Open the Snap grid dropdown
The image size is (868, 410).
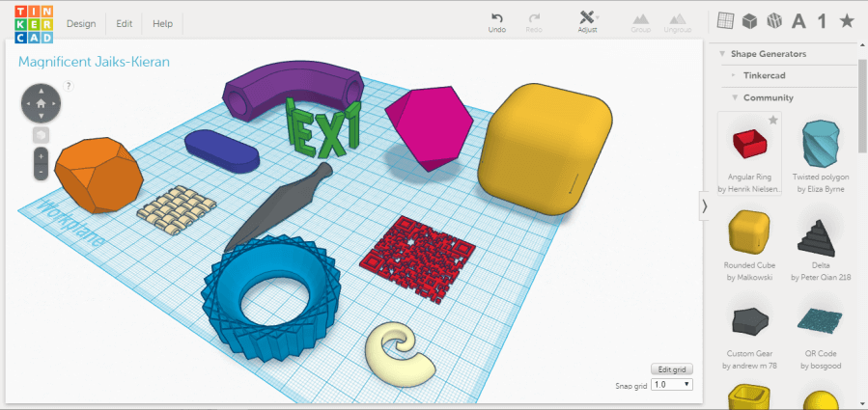point(672,384)
